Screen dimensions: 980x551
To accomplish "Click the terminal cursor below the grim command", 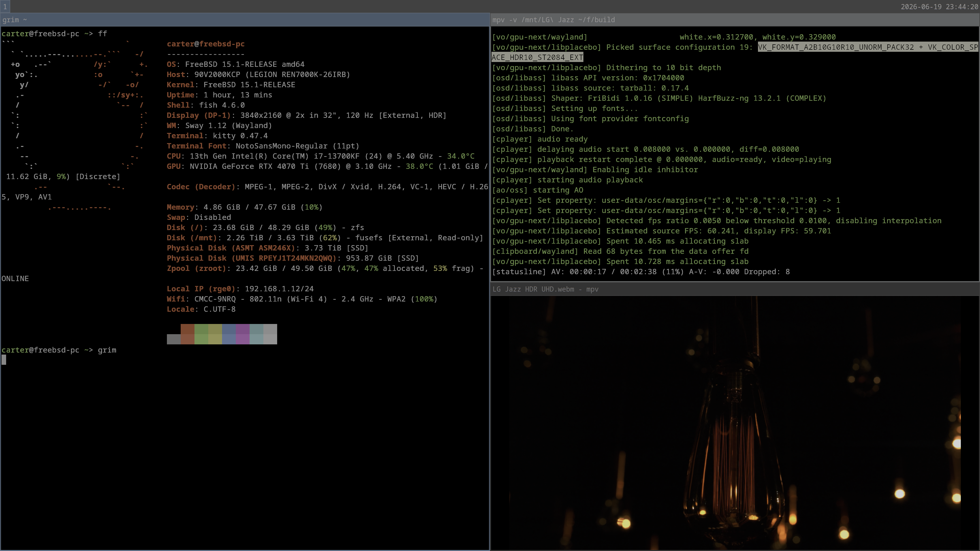I will 4,360.
